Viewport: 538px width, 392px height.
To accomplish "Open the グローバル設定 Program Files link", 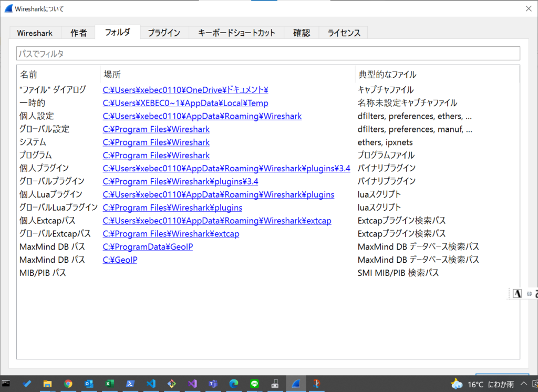I will [156, 129].
